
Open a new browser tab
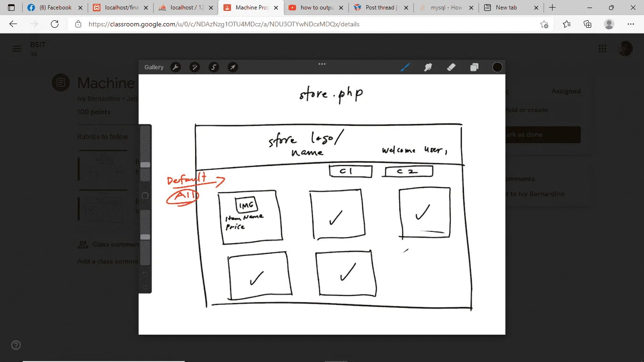(x=553, y=8)
